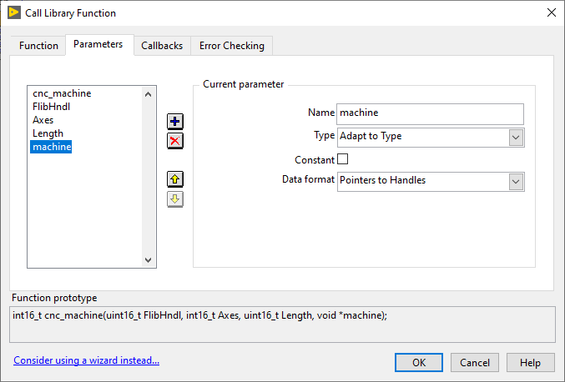Move parameter down with yellow down arrow

[175, 199]
